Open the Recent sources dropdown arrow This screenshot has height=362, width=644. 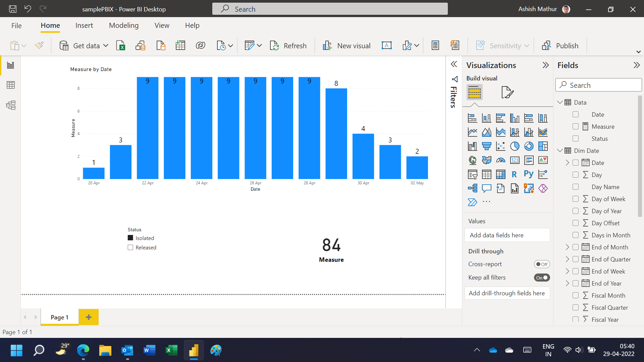[230, 46]
